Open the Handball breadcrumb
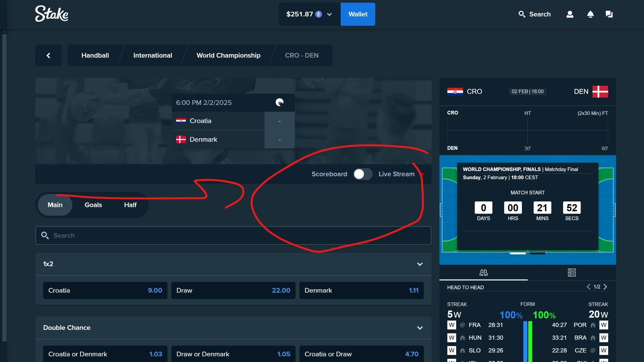 pos(95,55)
